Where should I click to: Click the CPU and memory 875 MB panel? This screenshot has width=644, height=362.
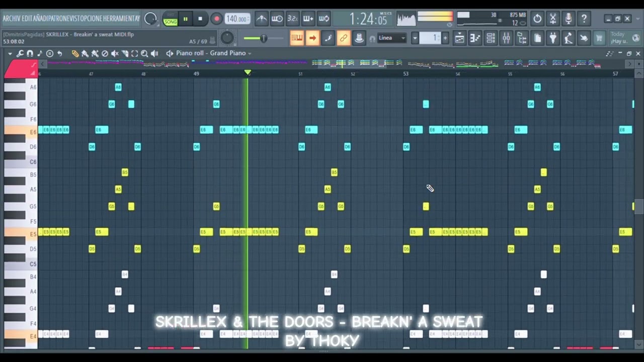[x=492, y=19]
